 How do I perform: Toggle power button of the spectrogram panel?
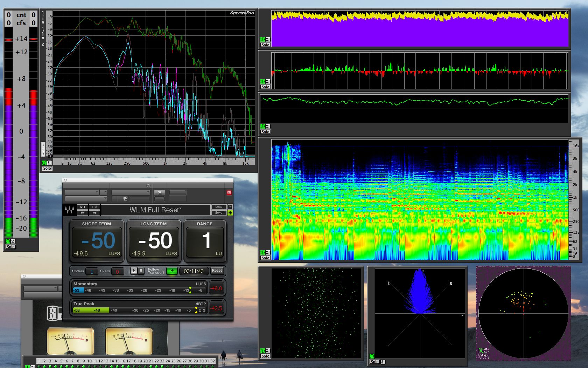coord(262,252)
